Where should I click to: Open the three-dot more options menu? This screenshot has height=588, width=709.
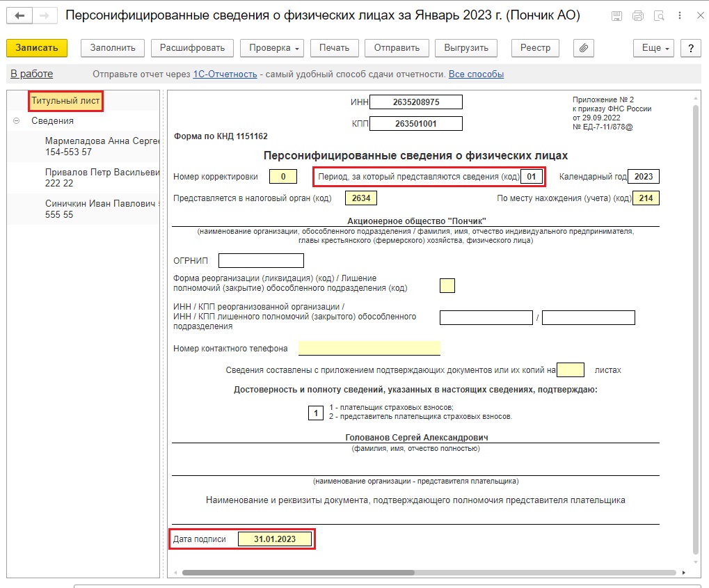pyautogui.click(x=680, y=15)
